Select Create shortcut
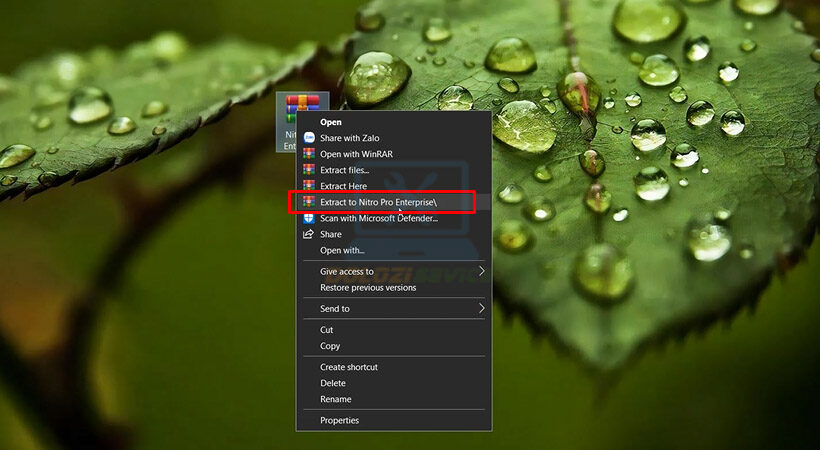 (x=394, y=367)
